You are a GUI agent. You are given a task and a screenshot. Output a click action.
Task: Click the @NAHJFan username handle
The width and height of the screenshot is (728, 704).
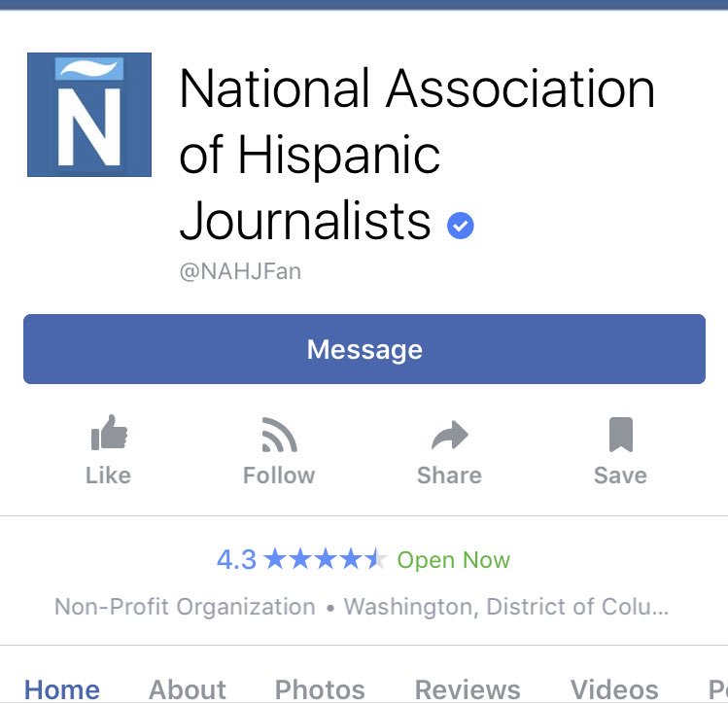tap(240, 271)
